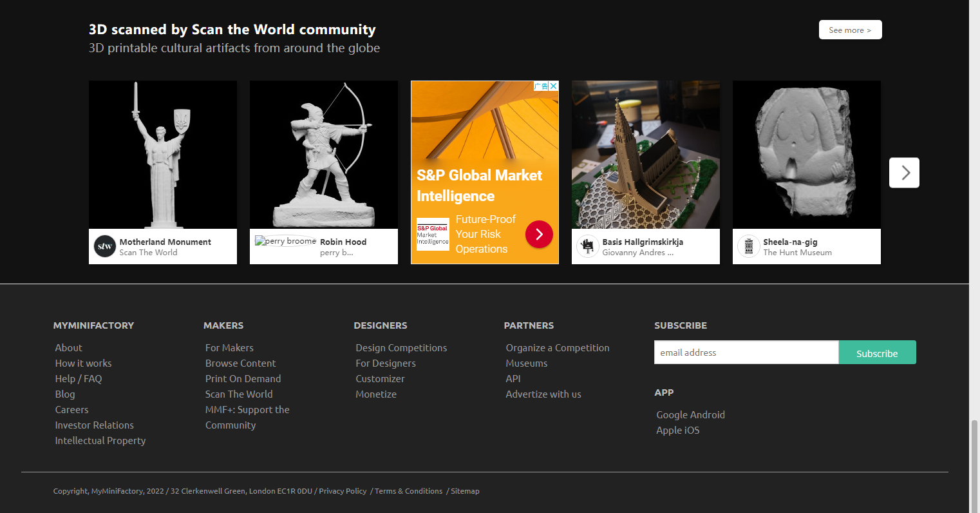This screenshot has width=980, height=513.
Task: Open the Robin Hood archer model
Action: [x=324, y=155]
